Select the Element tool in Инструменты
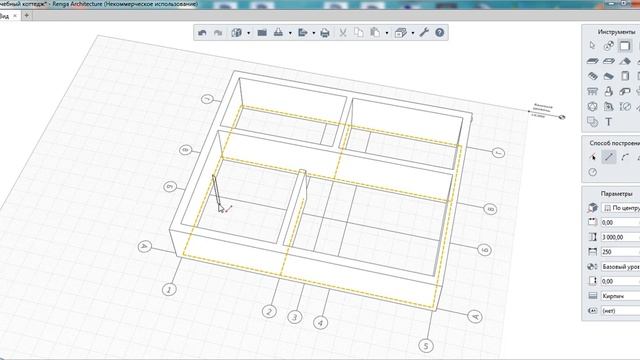This screenshot has width=640, height=360. pyautogui.click(x=625, y=91)
